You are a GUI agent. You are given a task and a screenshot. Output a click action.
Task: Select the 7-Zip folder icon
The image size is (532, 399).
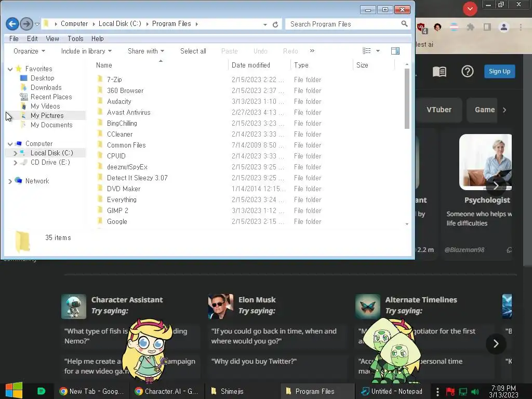point(100,79)
